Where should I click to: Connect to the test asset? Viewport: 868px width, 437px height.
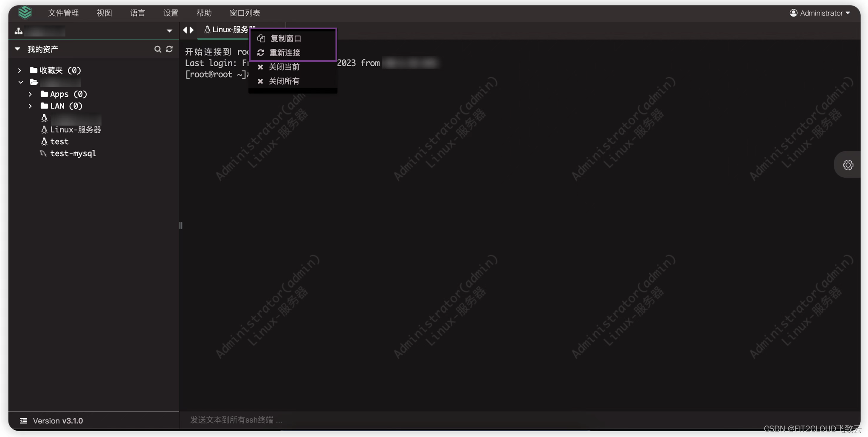(x=59, y=142)
